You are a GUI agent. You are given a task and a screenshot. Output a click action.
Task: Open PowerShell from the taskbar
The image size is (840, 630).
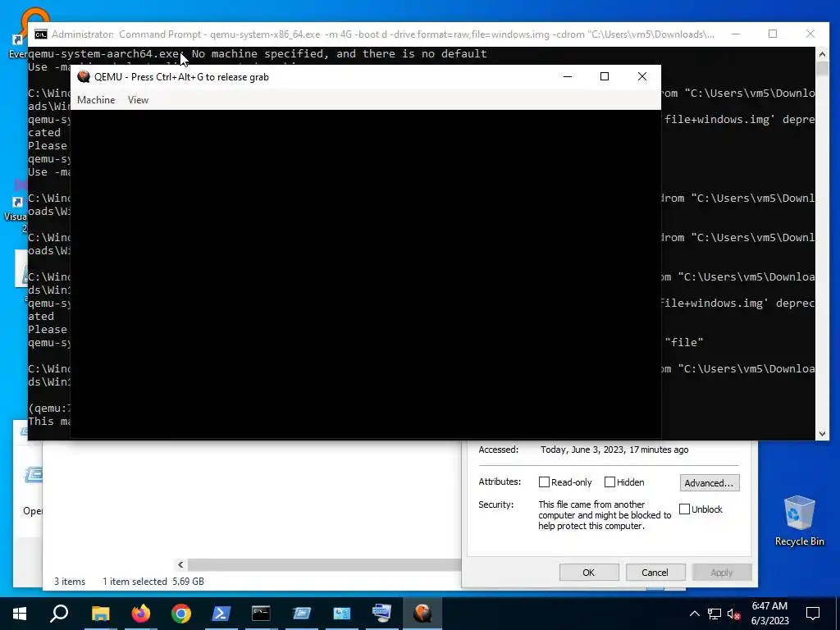(x=221, y=614)
